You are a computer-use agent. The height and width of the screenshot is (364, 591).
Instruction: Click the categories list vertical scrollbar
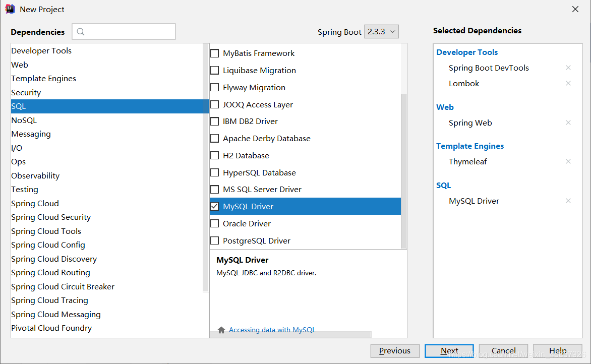(x=206, y=168)
